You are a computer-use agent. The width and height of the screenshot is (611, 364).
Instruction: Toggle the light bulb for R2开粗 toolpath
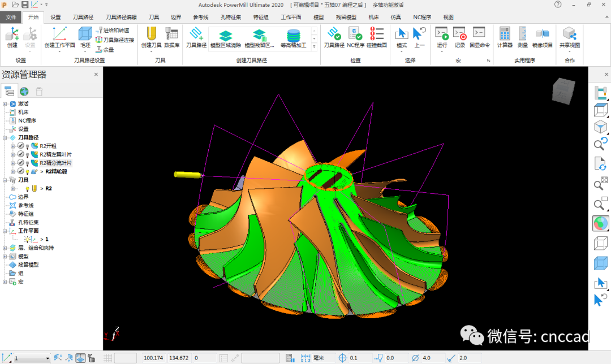27,146
